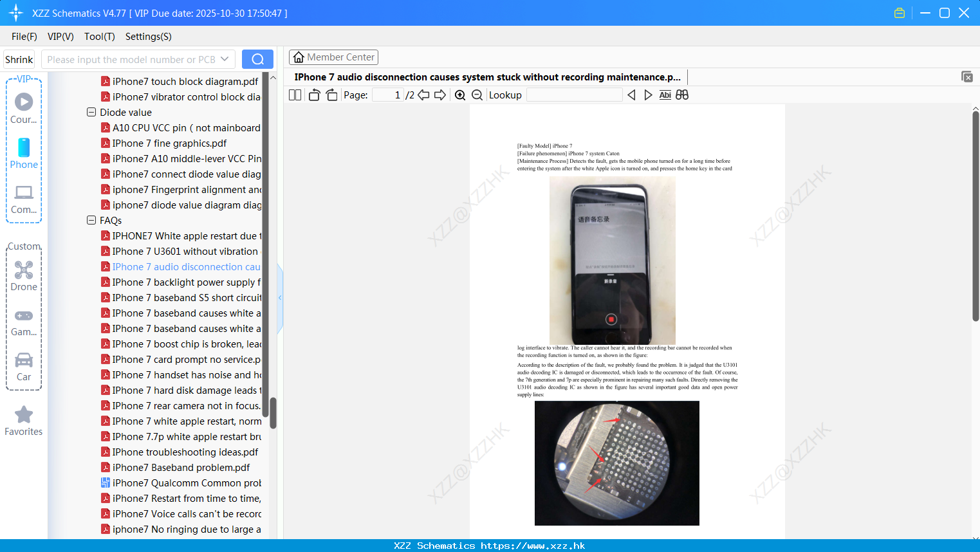
Task: Click the file tree vertical scrollbar thumb
Action: pos(273,413)
